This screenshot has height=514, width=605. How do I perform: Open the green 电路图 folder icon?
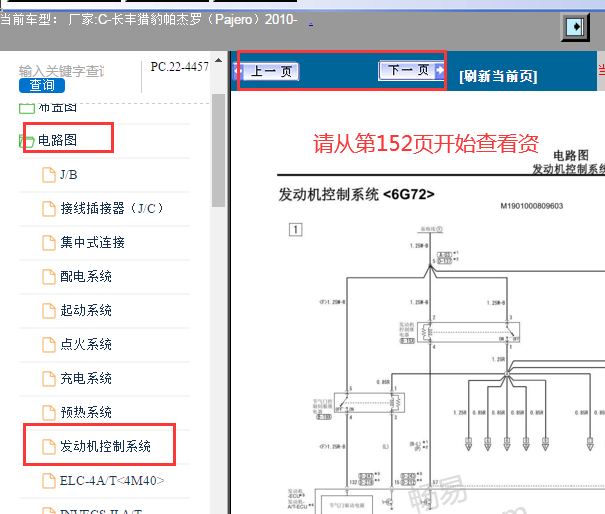coord(27,141)
